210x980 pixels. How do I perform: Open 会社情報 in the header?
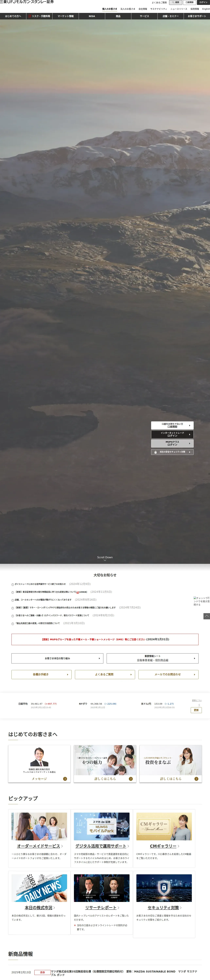[x=143, y=9]
